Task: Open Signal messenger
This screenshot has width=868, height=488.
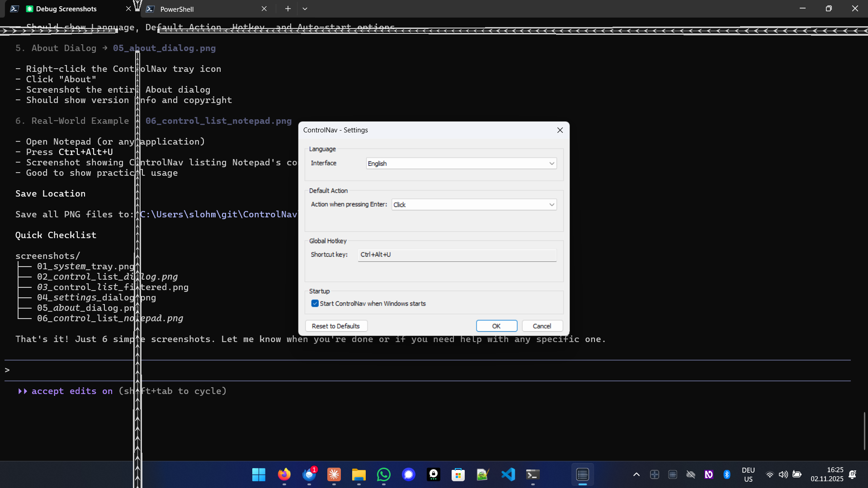Action: coord(409,474)
